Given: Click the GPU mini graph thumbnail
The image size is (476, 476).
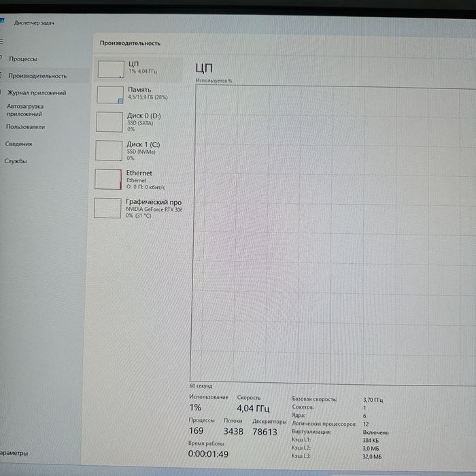Looking at the screenshot, I should click(107, 208).
